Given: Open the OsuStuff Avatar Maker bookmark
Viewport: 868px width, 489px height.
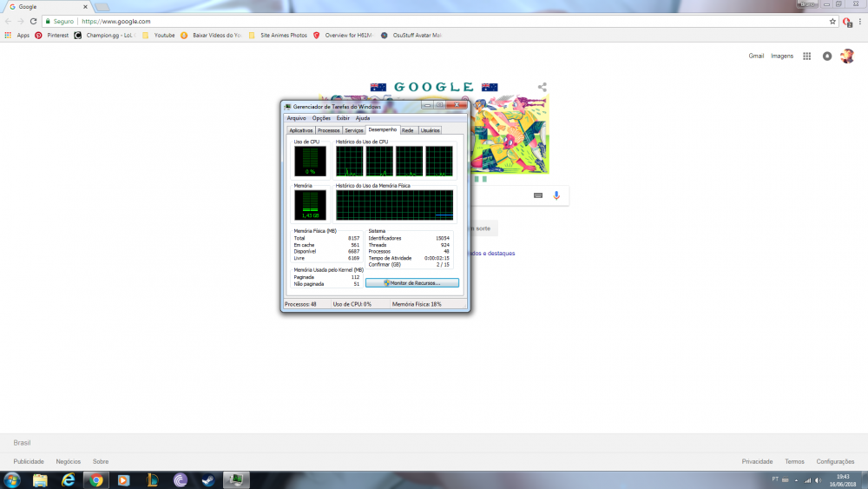Looking at the screenshot, I should 411,35.
